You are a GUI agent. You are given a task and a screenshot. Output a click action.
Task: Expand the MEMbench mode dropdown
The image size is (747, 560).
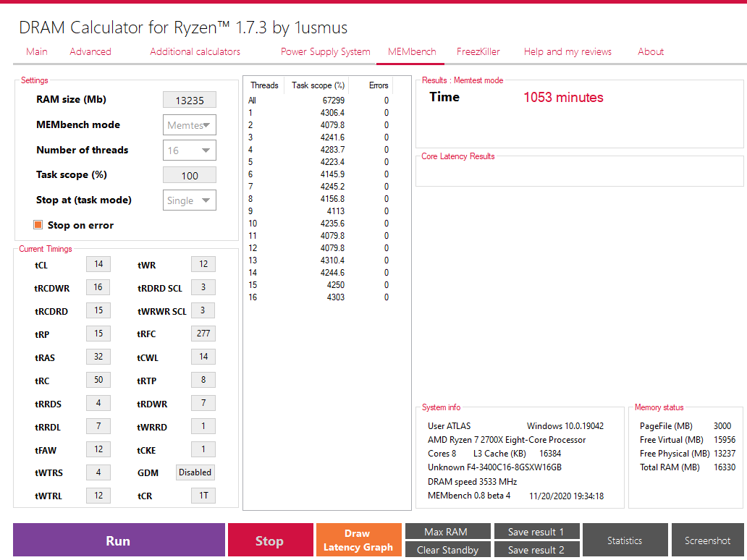(x=190, y=124)
